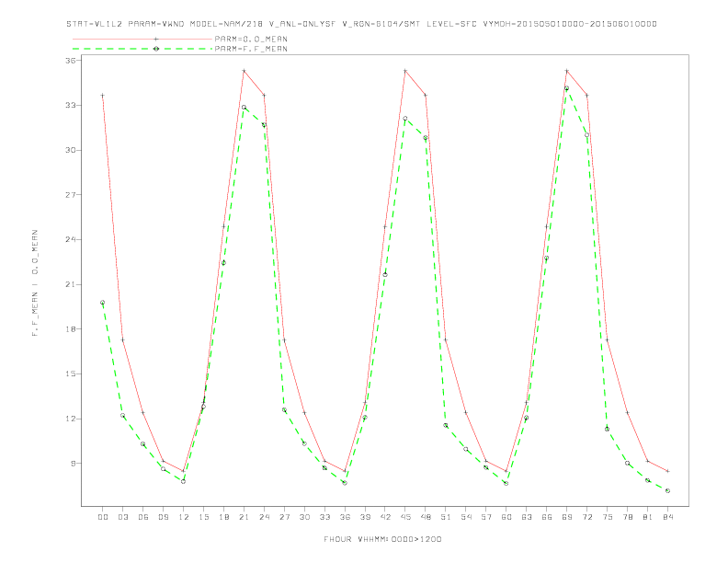Viewport: 728px width, 563px height.
Task: Select y-axis tick label 9
Action: click(x=74, y=463)
